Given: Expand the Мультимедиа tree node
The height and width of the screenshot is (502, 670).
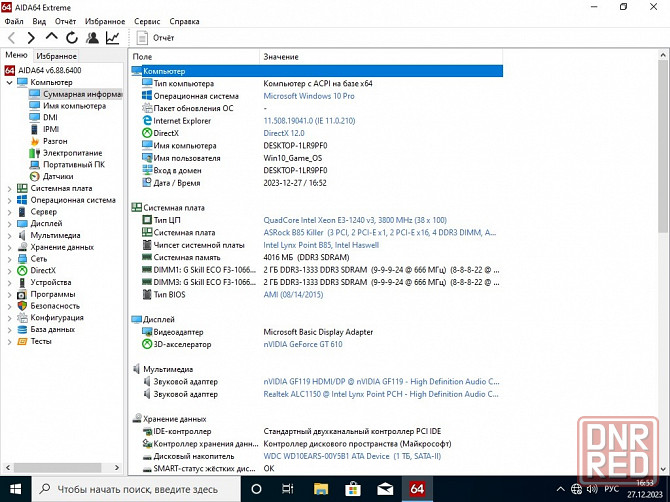Looking at the screenshot, I should (x=9, y=235).
